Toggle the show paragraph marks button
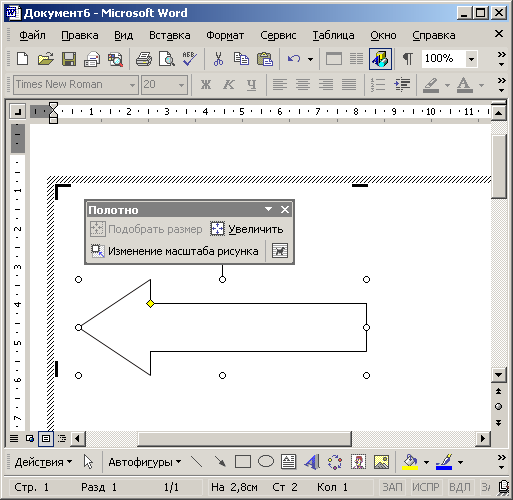The height and width of the screenshot is (500, 513). tap(407, 59)
